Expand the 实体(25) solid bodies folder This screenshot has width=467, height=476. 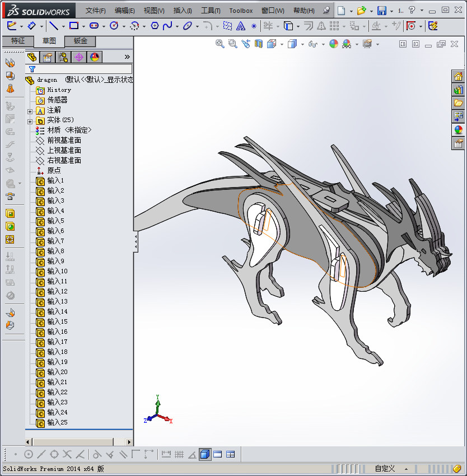click(x=30, y=120)
